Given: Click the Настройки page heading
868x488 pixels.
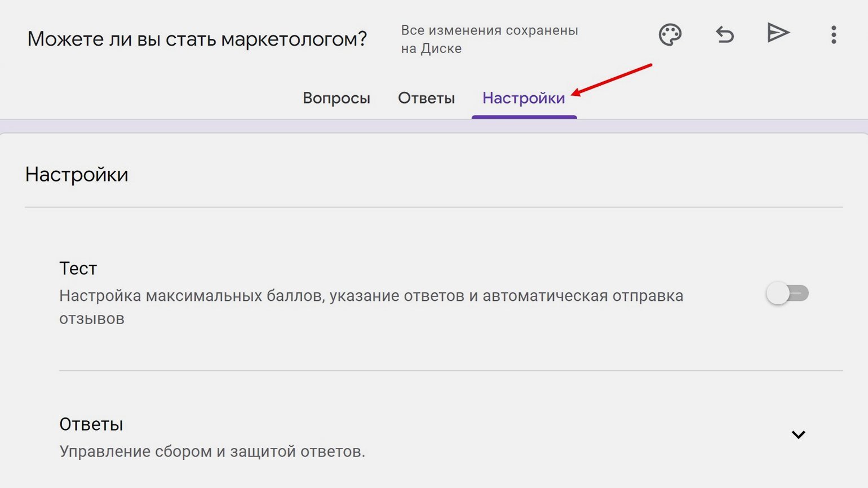Looking at the screenshot, I should 77,175.
